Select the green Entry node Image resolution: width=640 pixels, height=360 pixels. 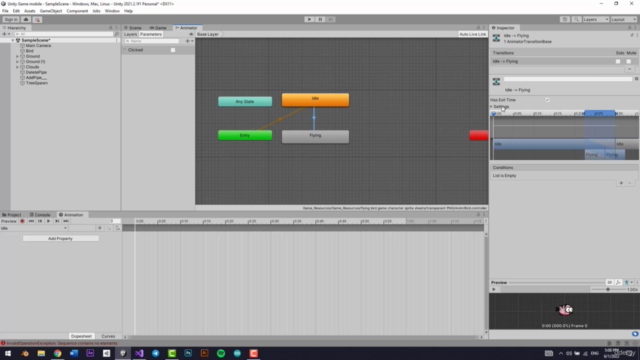coord(245,135)
